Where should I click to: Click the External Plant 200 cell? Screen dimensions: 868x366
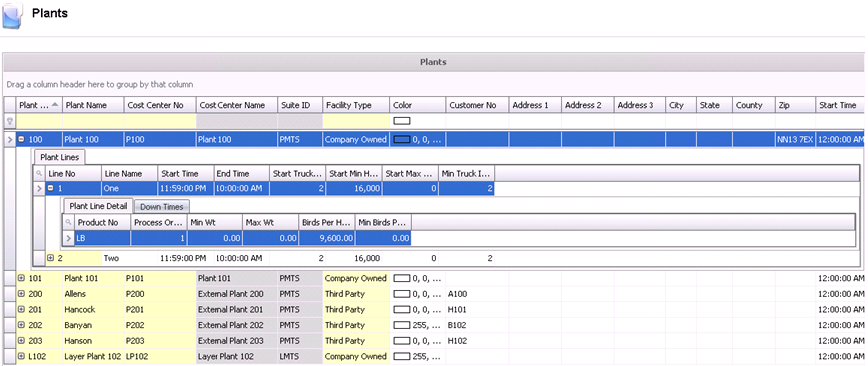click(x=236, y=294)
